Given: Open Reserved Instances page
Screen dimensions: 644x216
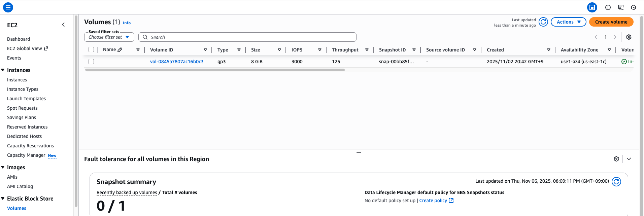Looking at the screenshot, I should tap(27, 127).
